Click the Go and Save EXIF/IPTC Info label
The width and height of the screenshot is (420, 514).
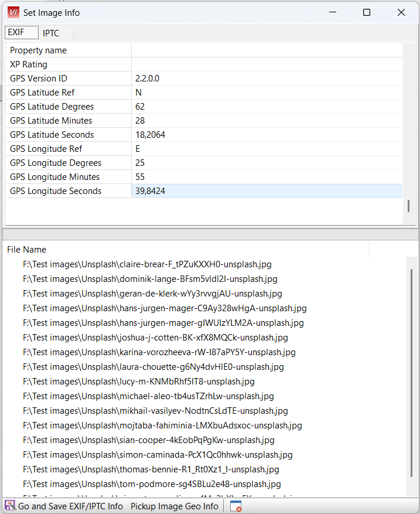(70, 506)
